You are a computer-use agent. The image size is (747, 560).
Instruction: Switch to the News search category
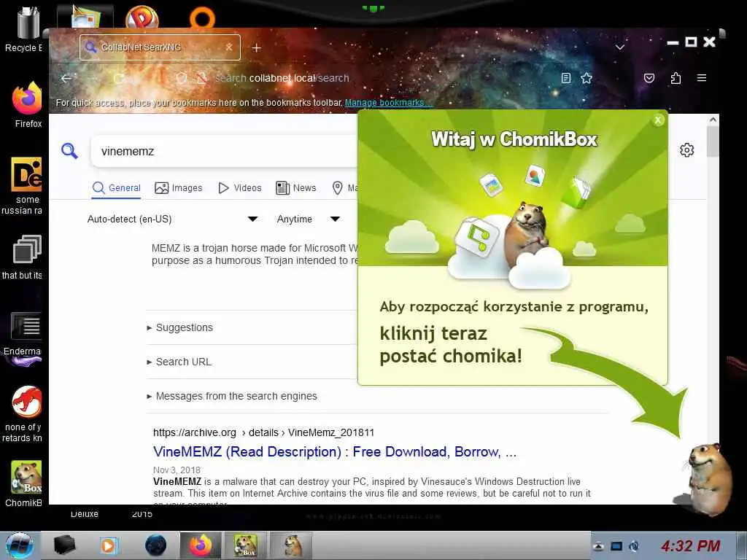[x=296, y=188]
